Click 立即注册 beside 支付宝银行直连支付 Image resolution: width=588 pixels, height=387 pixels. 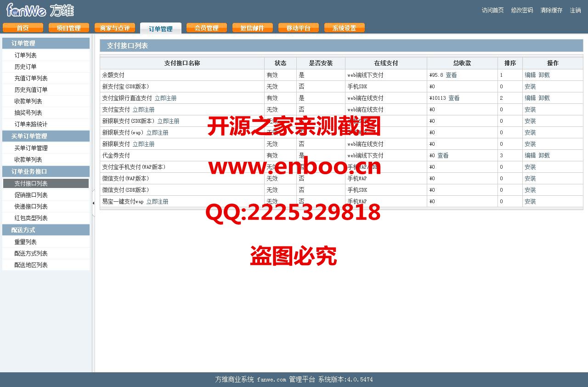(x=165, y=98)
